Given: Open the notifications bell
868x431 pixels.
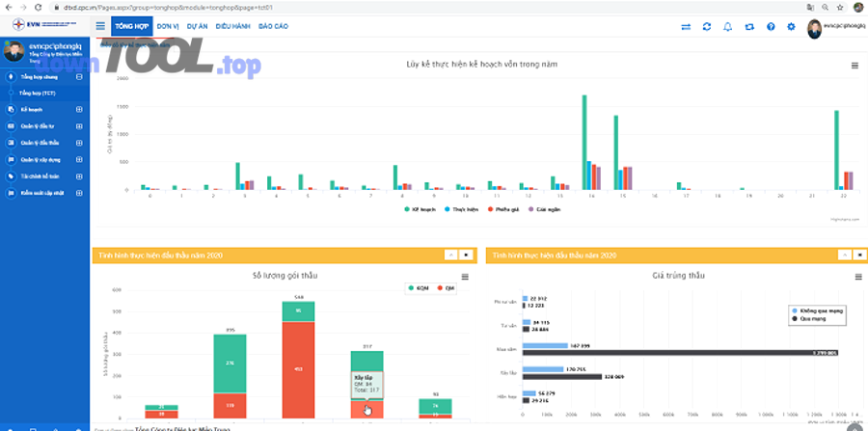Looking at the screenshot, I should click(x=728, y=26).
